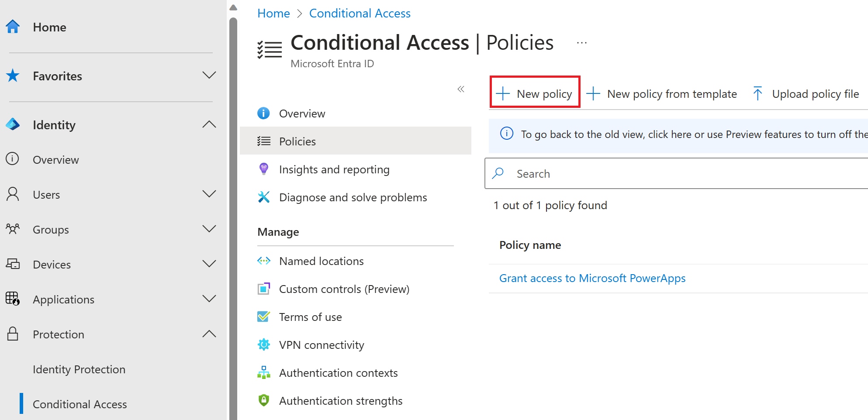Click the Authentication contexts icon

pyautogui.click(x=264, y=372)
